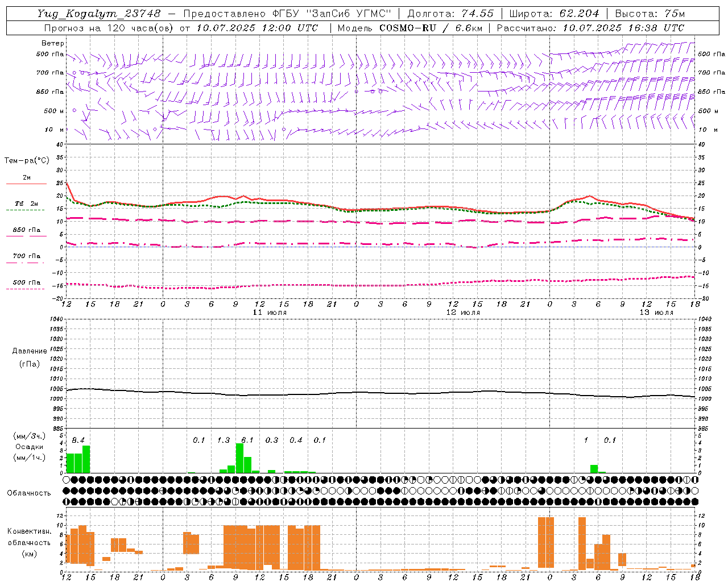The width and height of the screenshot is (728, 582).
Task: Click the Тем-ра(°C) panel label
Action: coord(27,161)
